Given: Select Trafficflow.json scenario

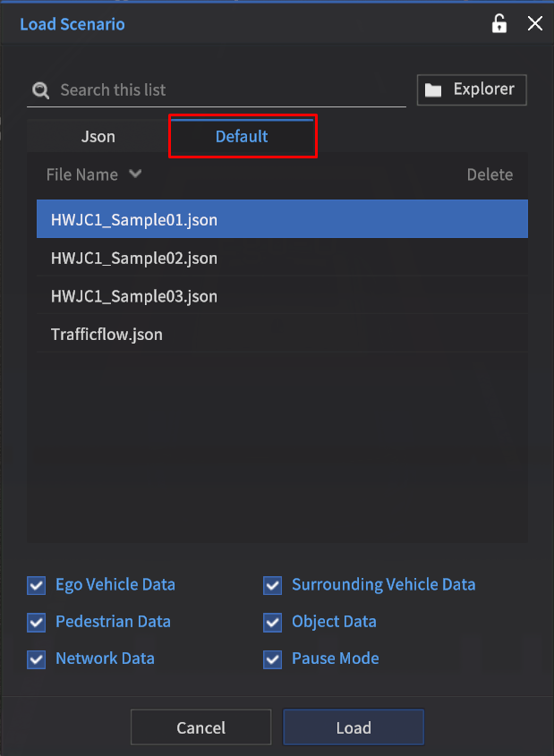Looking at the screenshot, I should tap(107, 335).
